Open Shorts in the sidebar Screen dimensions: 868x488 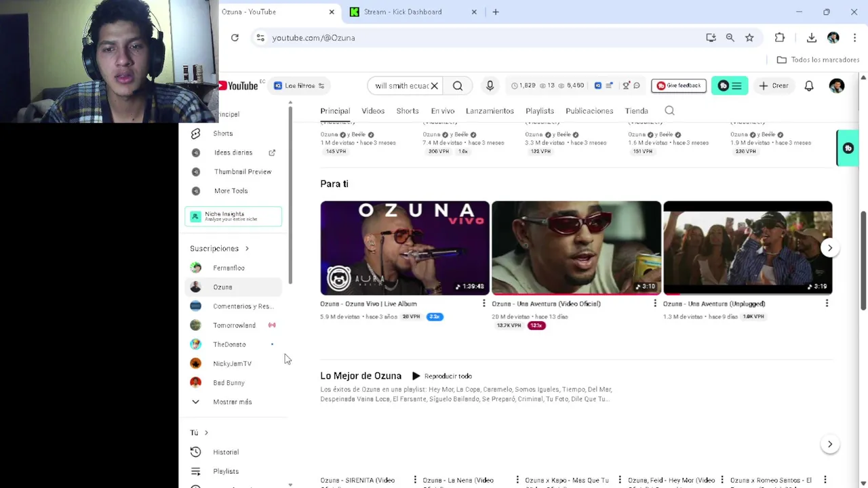pyautogui.click(x=233, y=134)
